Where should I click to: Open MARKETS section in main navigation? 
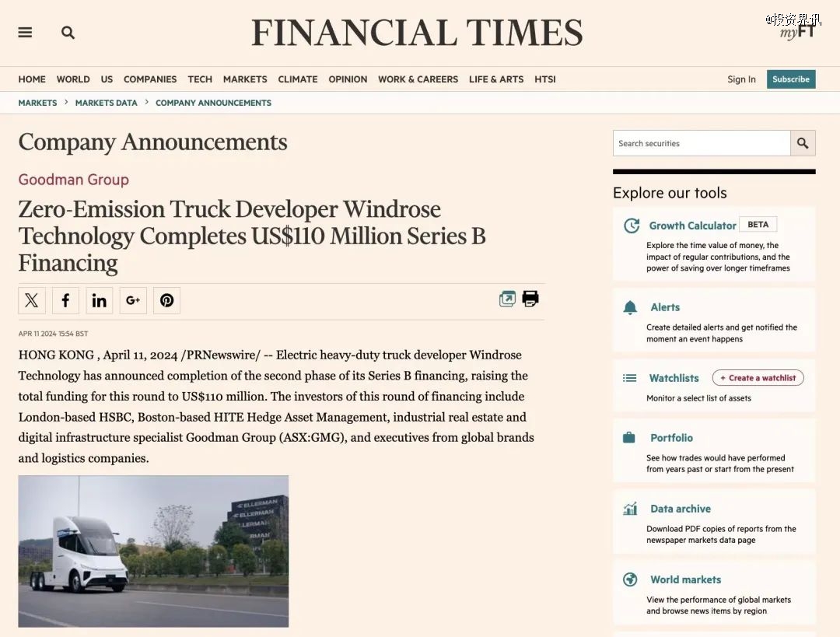pyautogui.click(x=245, y=79)
